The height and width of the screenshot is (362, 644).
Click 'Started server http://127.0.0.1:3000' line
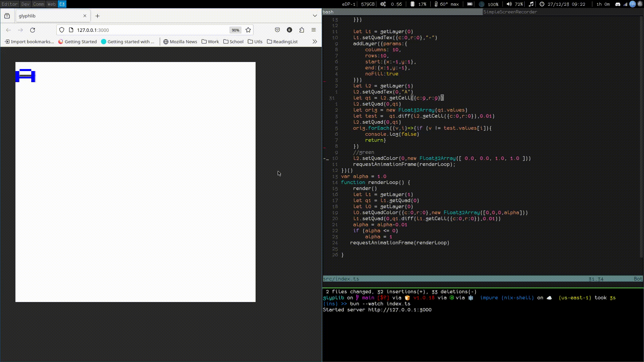pyautogui.click(x=377, y=310)
